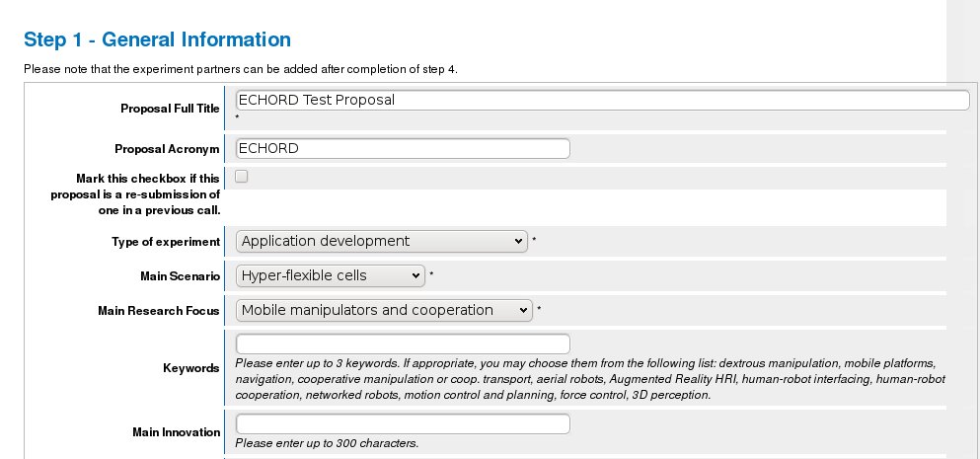Screen dimensions: 980x459
Task: Click the "Type of experiment" label
Action: click(x=166, y=241)
